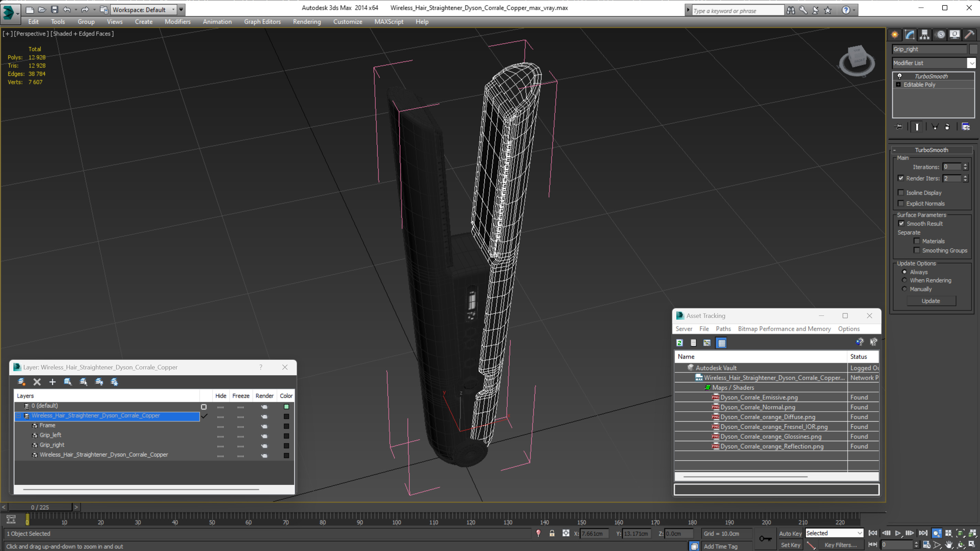The image size is (980, 551).
Task: Open Bitmap Performance and Memory menu
Action: pyautogui.click(x=784, y=329)
